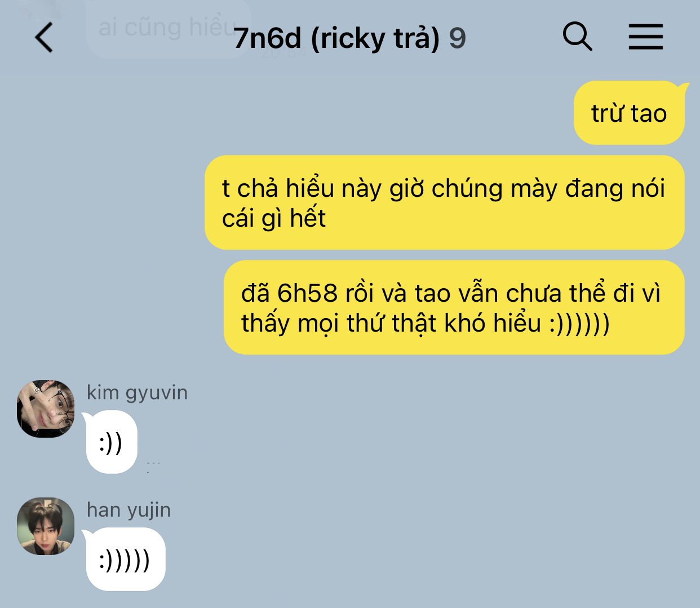Open han yujin's profile picture

pos(46,526)
